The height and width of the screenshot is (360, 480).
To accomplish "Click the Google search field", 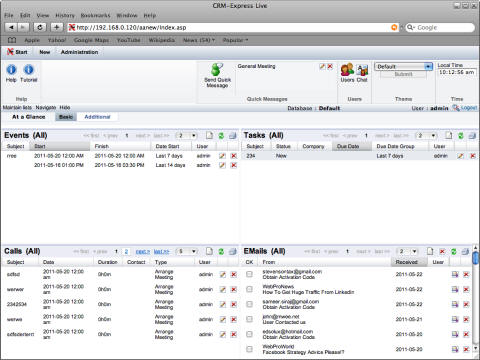I will point(440,27).
